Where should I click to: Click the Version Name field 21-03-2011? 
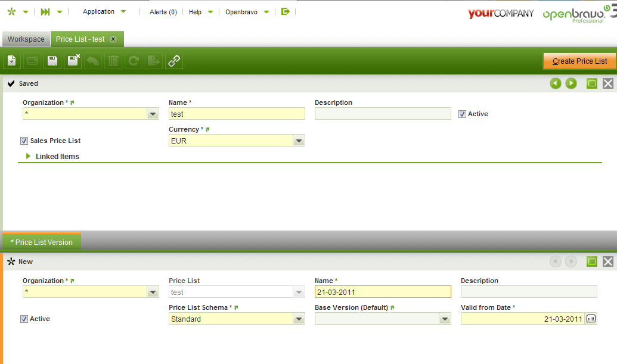pyautogui.click(x=383, y=292)
